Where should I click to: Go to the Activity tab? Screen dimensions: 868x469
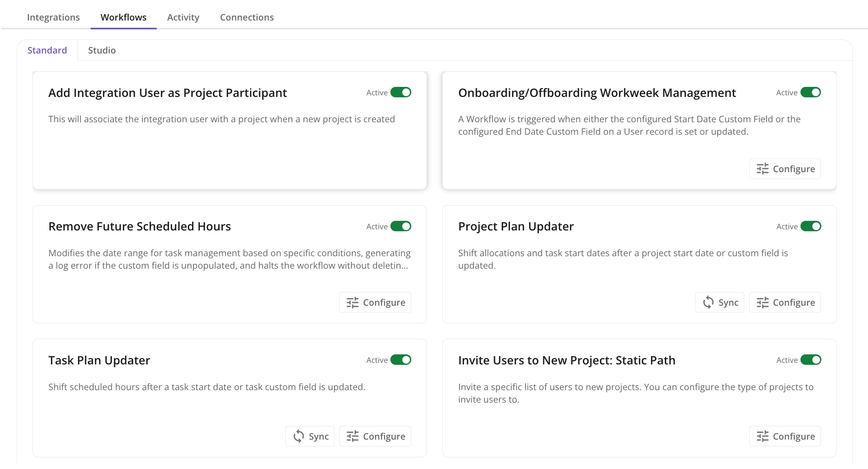click(x=183, y=17)
